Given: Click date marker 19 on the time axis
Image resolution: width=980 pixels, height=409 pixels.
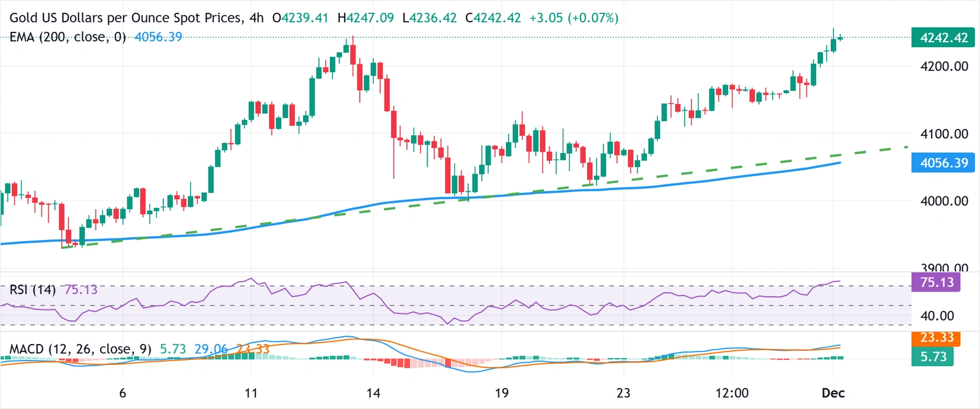Looking at the screenshot, I should tap(501, 394).
